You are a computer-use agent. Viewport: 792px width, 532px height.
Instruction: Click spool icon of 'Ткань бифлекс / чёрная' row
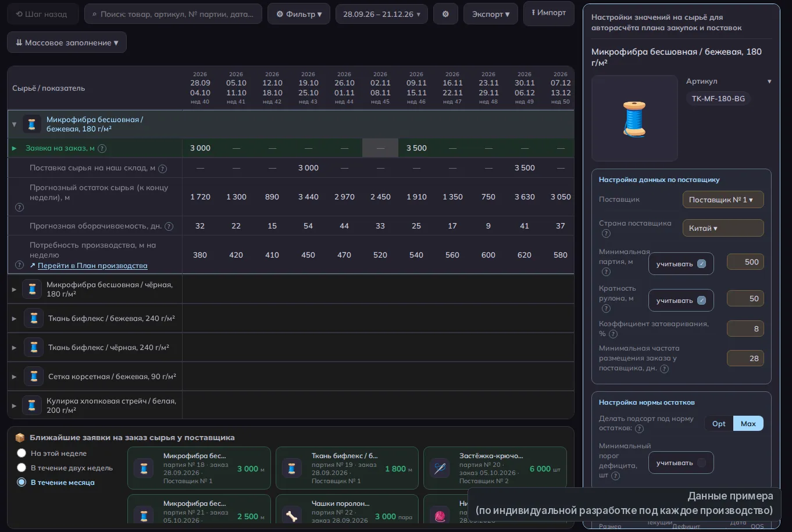click(x=34, y=347)
